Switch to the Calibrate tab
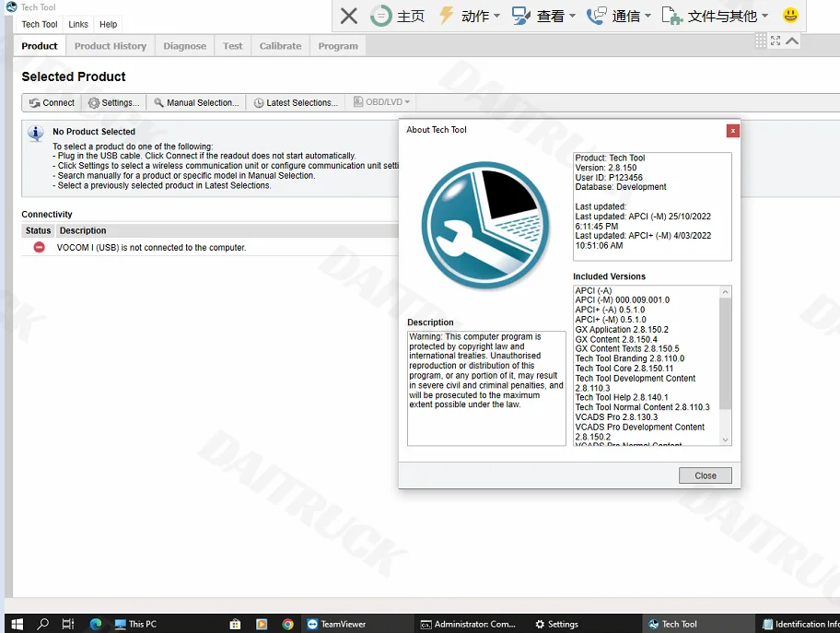Screen dimensions: 840x633 point(280,46)
